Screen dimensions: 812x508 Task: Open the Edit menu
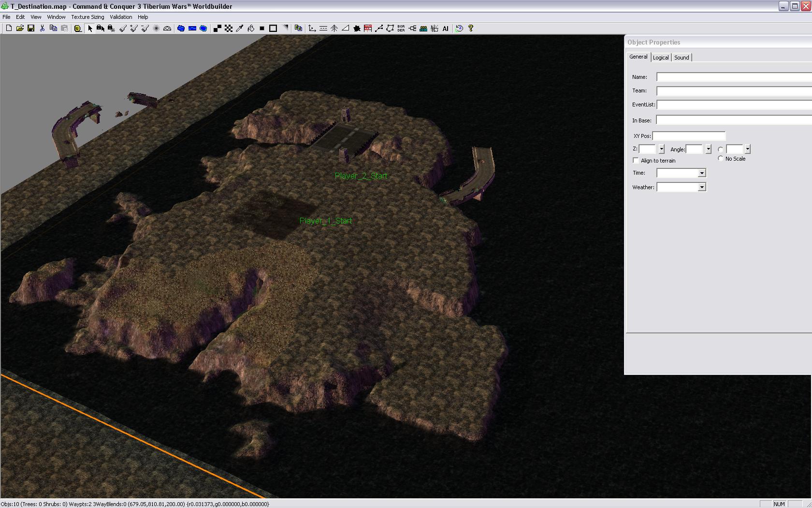click(20, 17)
